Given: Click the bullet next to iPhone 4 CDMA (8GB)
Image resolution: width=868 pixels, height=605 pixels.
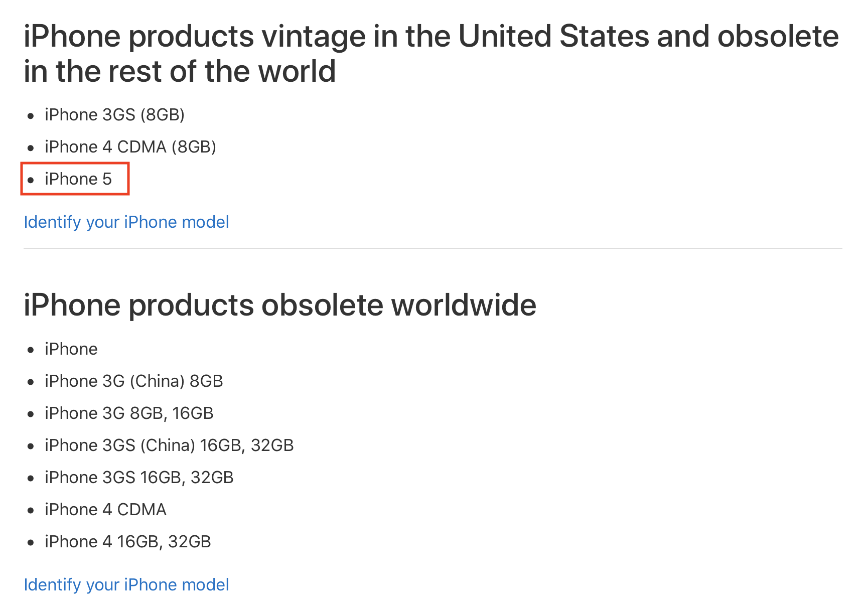Looking at the screenshot, I should pos(31,148).
